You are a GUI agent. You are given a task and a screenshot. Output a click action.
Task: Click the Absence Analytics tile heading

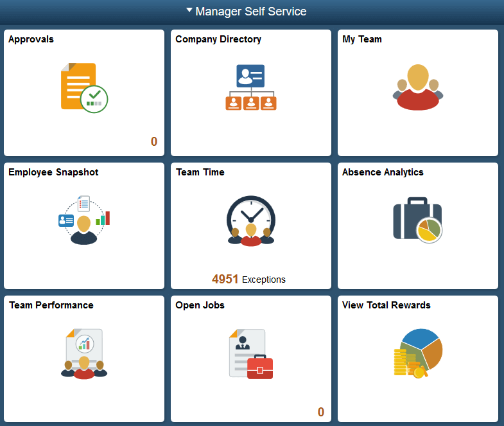[383, 172]
